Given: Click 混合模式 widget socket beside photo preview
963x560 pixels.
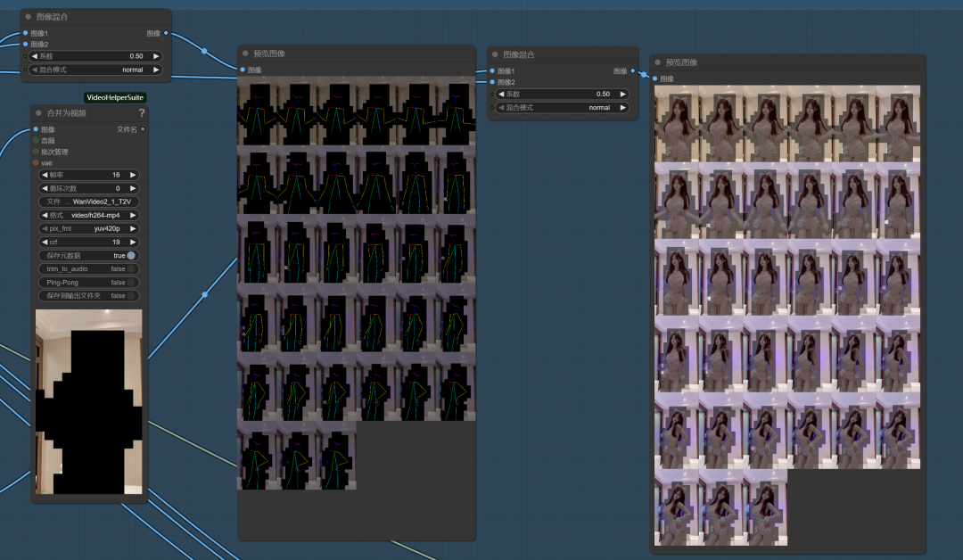Looking at the screenshot, I should [492, 108].
